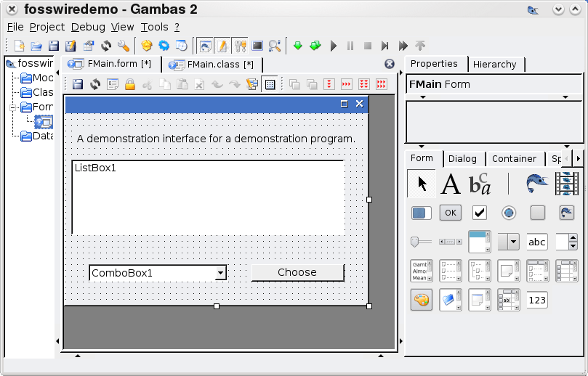The image size is (588, 376).
Task: Click the Stop debug control
Action: (368, 46)
